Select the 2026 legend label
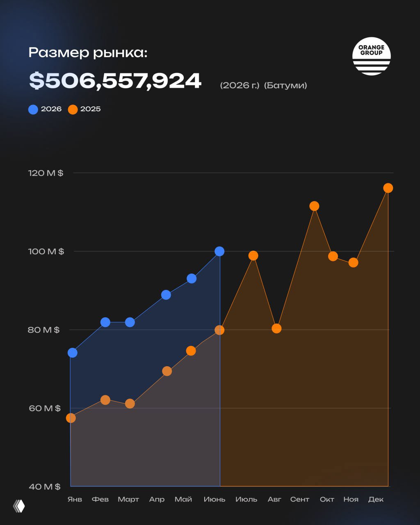This screenshot has width=420, height=525. [x=51, y=109]
